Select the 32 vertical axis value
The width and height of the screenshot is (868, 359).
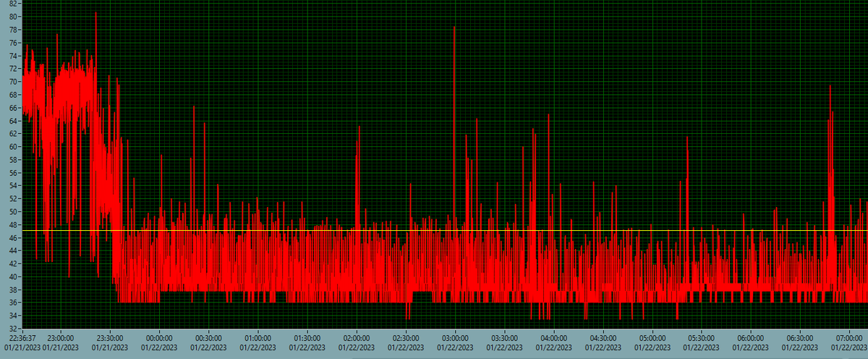(x=14, y=328)
